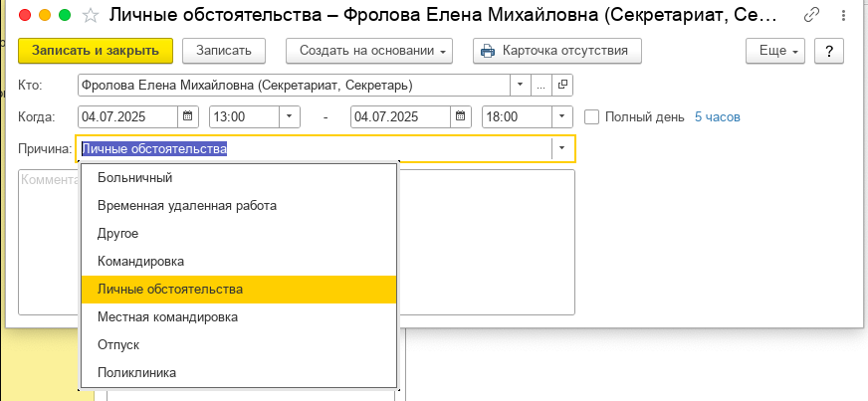Collapse the Причина dropdown list arrow
The height and width of the screenshot is (401, 868).
click(x=562, y=149)
